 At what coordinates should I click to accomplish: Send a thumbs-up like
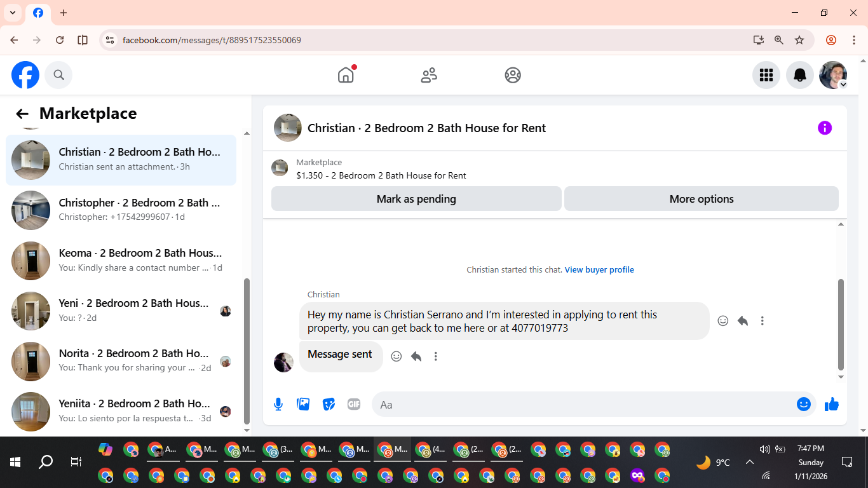(832, 404)
